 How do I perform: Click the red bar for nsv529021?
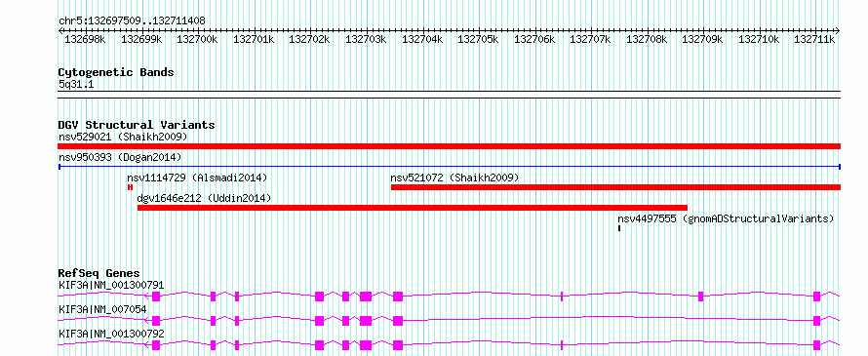coord(449,146)
